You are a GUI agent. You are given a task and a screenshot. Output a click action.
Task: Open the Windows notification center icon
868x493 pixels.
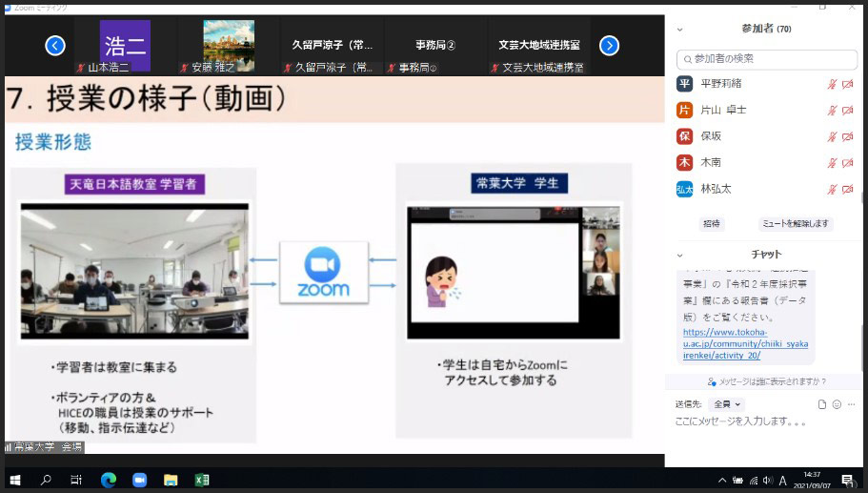(846, 480)
